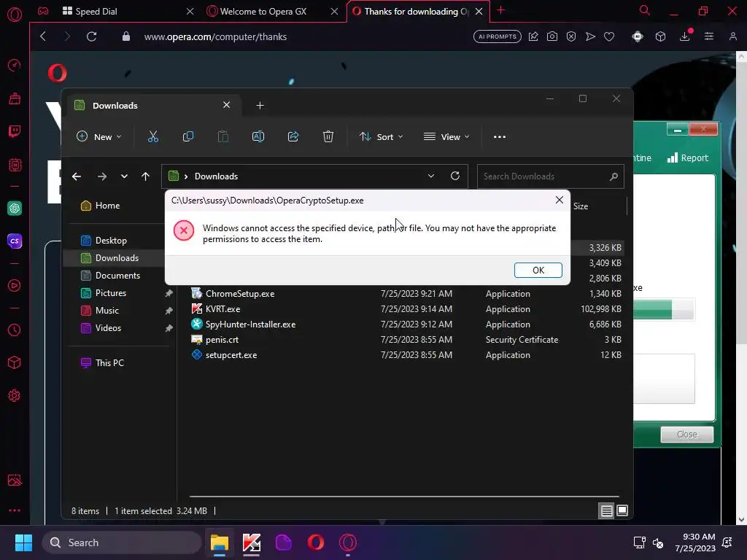Click the taskbar Search box
747x560 pixels.
click(x=122, y=542)
